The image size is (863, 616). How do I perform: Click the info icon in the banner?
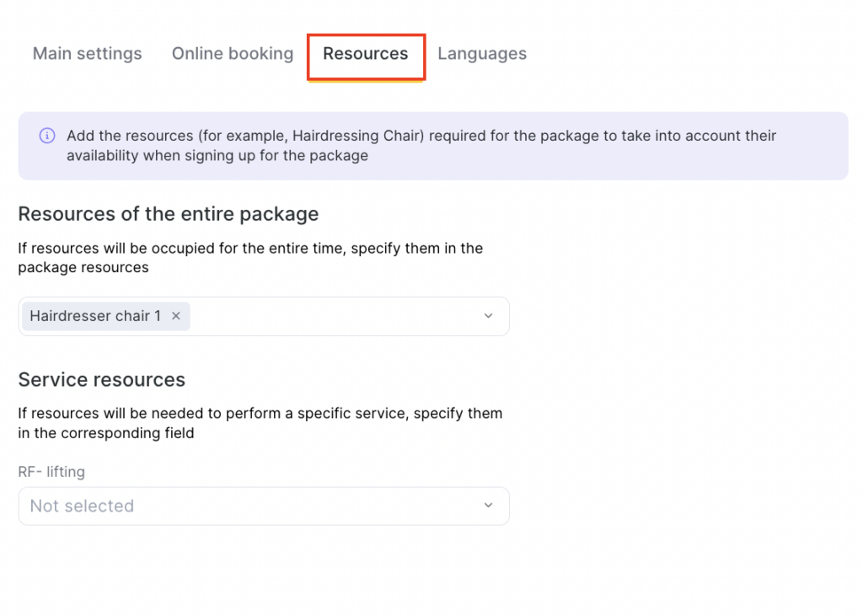point(47,136)
